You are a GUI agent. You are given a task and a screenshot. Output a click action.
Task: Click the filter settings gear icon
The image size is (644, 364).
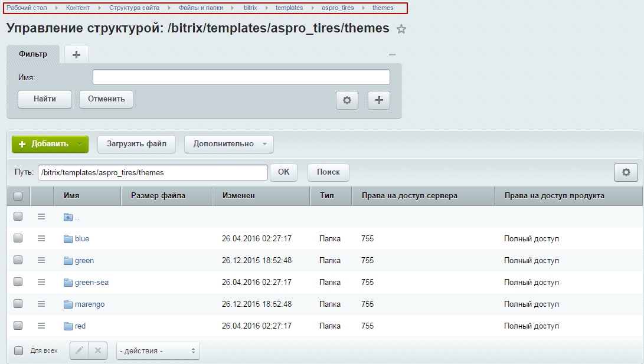tap(347, 100)
